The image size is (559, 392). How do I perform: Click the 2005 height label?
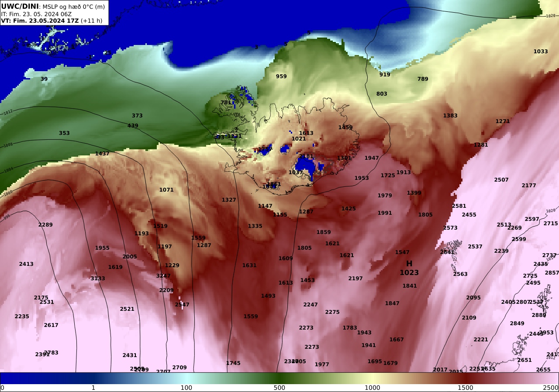(x=130, y=257)
